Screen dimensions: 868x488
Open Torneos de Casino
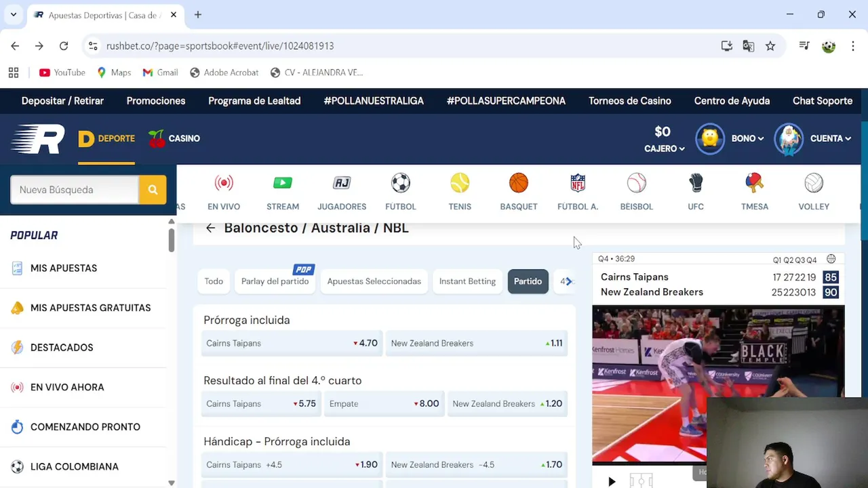(630, 101)
